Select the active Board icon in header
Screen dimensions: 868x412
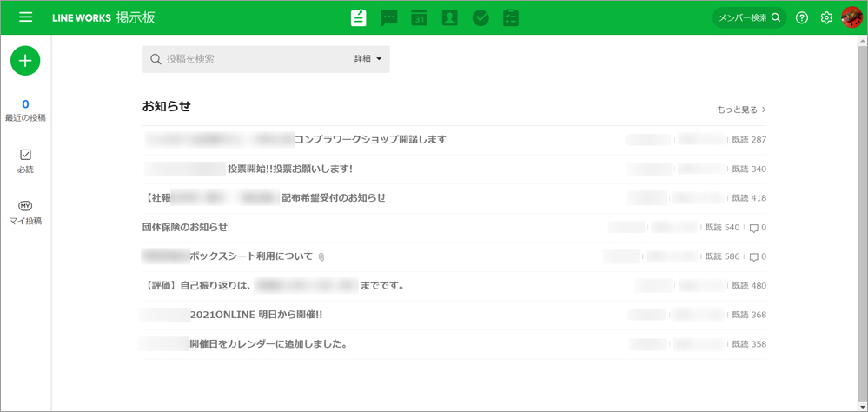(x=359, y=17)
